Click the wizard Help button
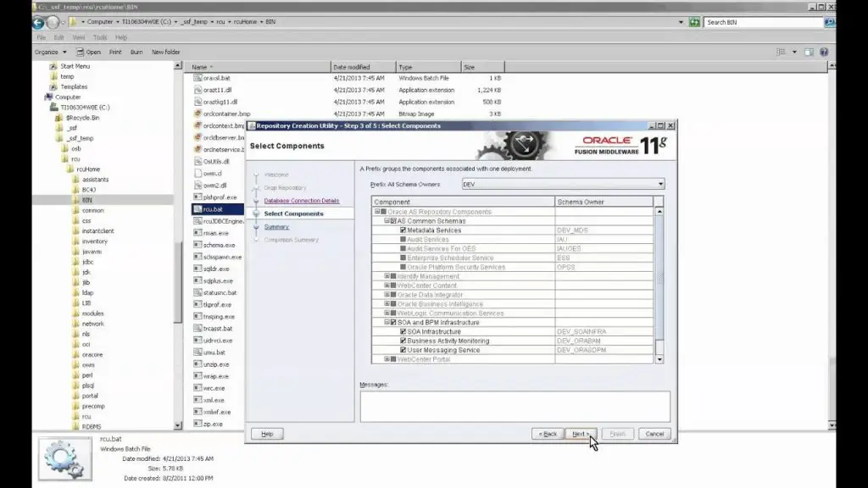 pos(267,434)
